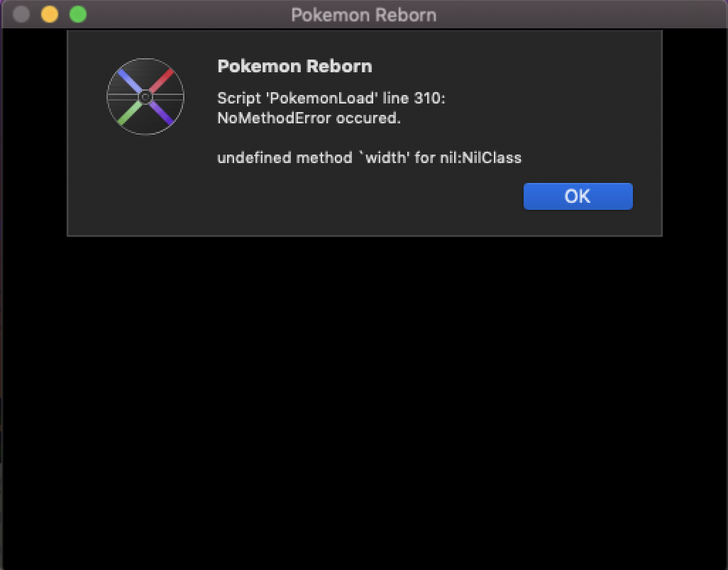
Task: Click the green stripe of the pokeball icon
Action: 130,113
